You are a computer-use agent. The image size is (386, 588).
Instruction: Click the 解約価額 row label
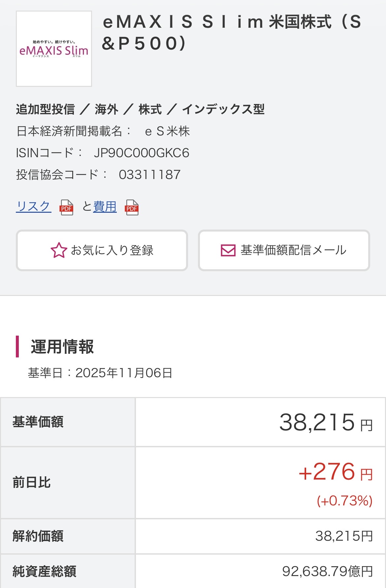[x=38, y=536]
